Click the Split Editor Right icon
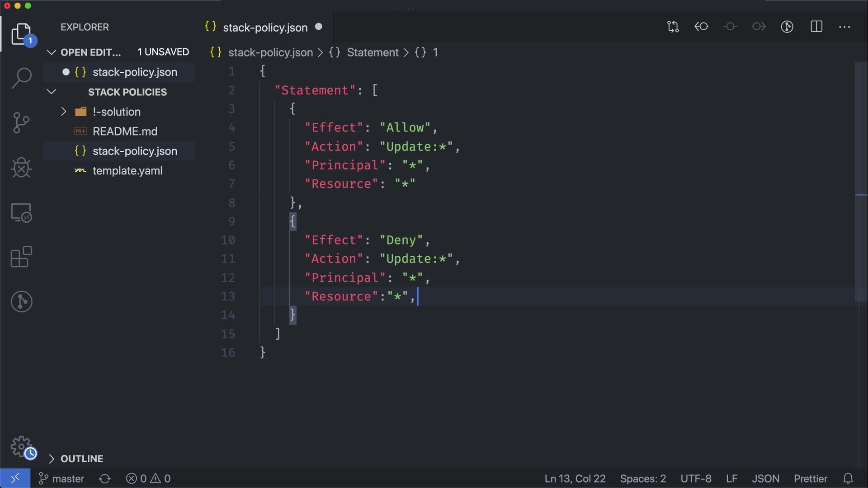 point(816,27)
